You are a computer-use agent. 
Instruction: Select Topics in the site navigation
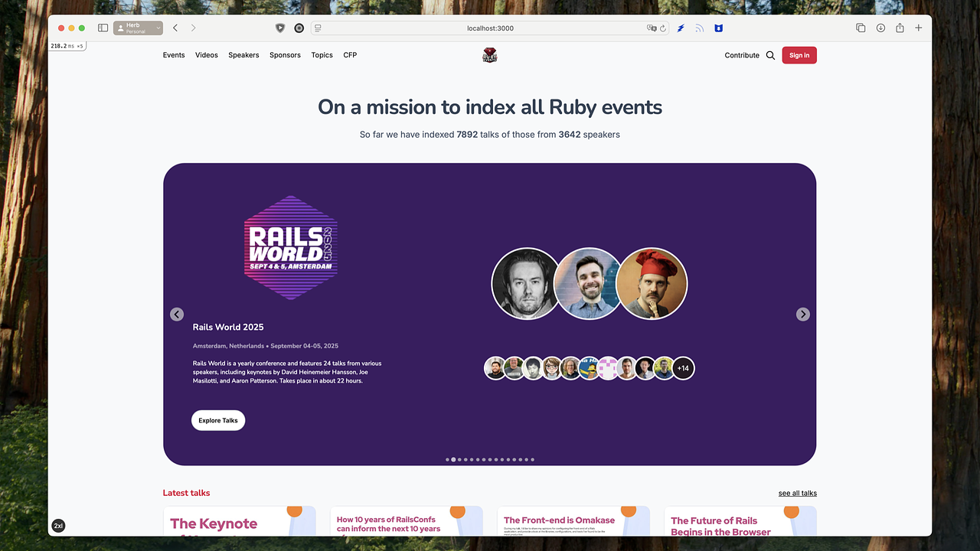click(322, 55)
